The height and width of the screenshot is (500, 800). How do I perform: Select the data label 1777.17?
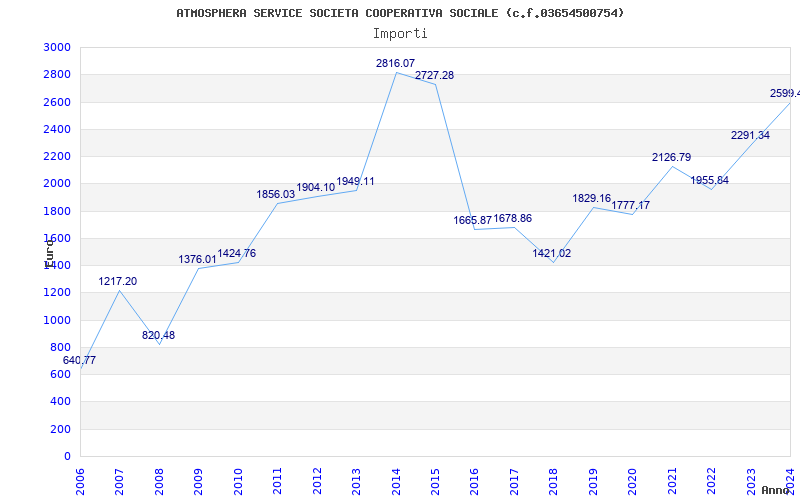coord(631,206)
